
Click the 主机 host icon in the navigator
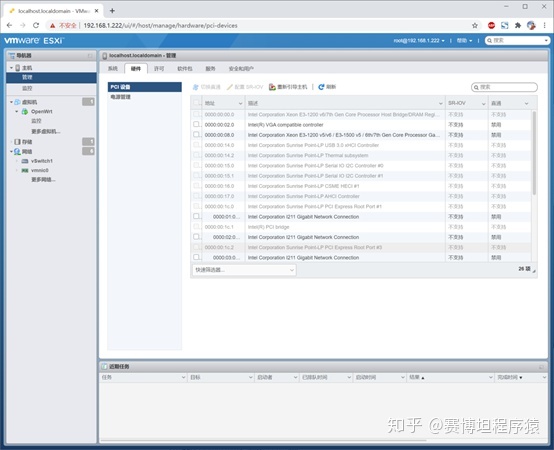click(18, 67)
